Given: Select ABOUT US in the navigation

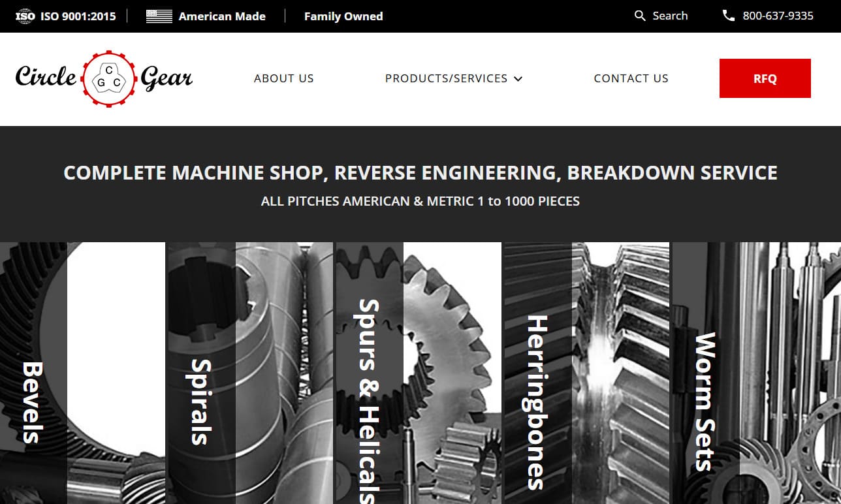Looking at the screenshot, I should [283, 78].
